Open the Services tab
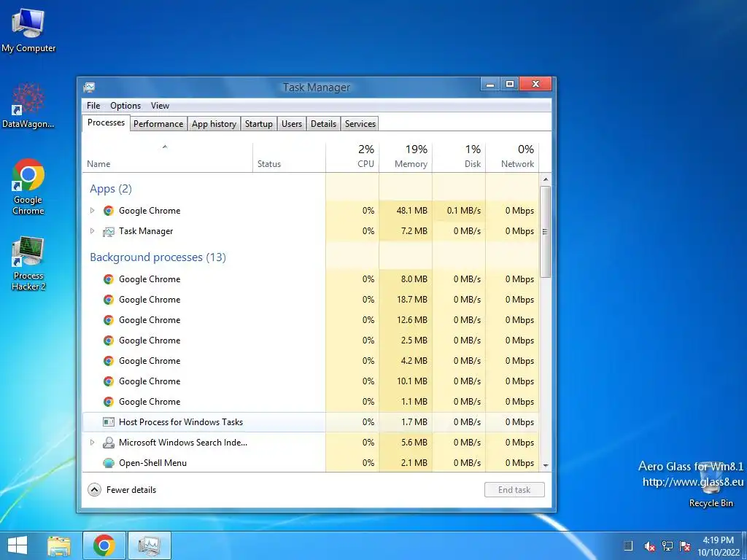 point(360,124)
